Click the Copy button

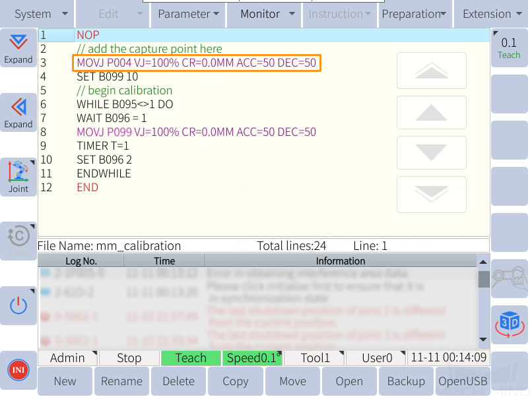[236, 381]
